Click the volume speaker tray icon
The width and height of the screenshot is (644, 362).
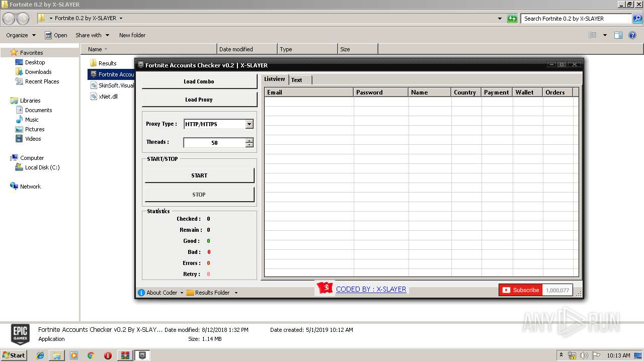pyautogui.click(x=584, y=355)
